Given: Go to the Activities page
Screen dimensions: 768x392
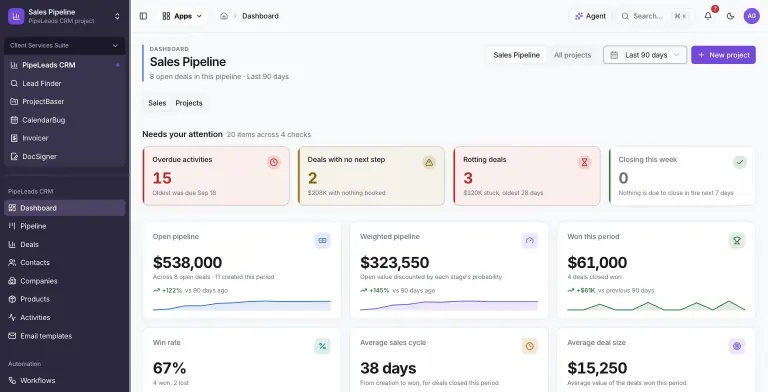Looking at the screenshot, I should tap(65, 318).
